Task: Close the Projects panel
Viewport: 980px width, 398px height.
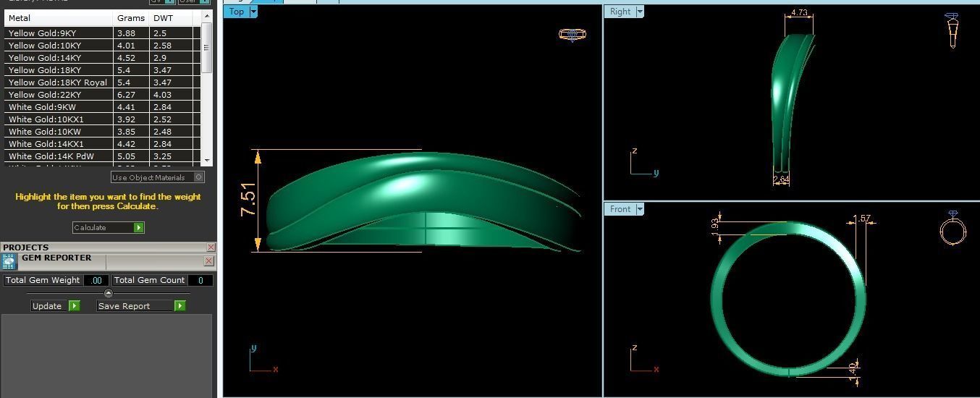Action: pos(211,247)
